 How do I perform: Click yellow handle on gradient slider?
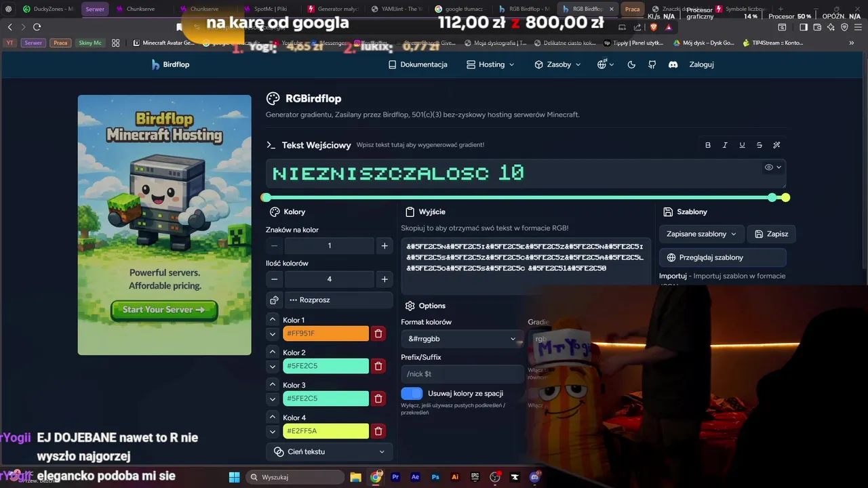tap(785, 197)
